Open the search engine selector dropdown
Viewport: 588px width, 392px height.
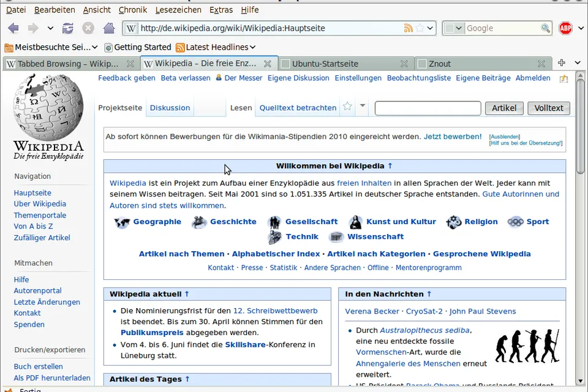454,28
